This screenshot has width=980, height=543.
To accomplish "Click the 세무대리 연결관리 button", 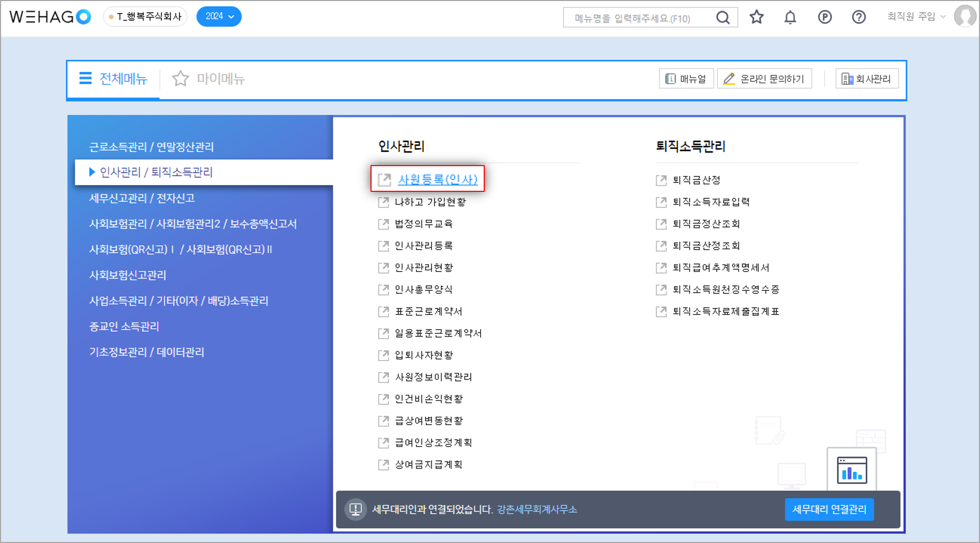I will (829, 509).
